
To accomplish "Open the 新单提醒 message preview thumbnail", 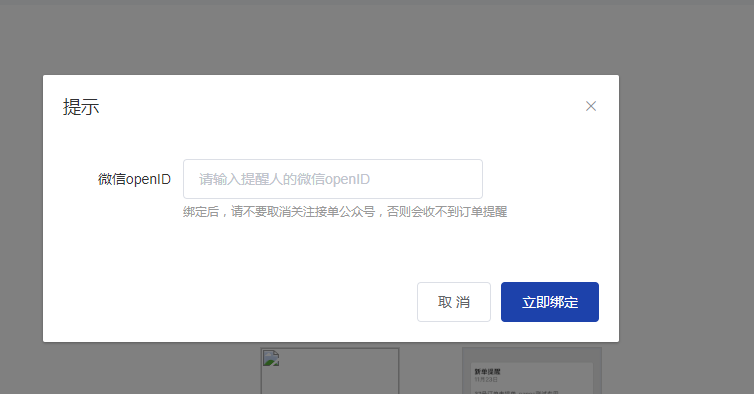I will tap(532, 378).
